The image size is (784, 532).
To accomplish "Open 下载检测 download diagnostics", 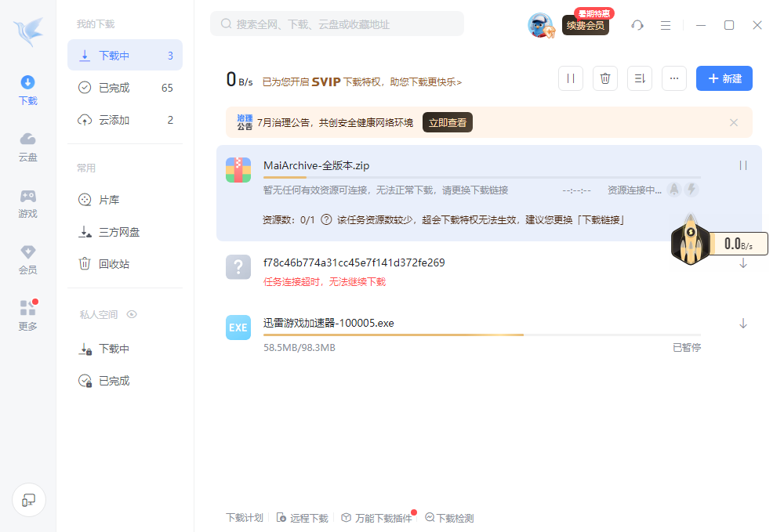I will pyautogui.click(x=449, y=518).
